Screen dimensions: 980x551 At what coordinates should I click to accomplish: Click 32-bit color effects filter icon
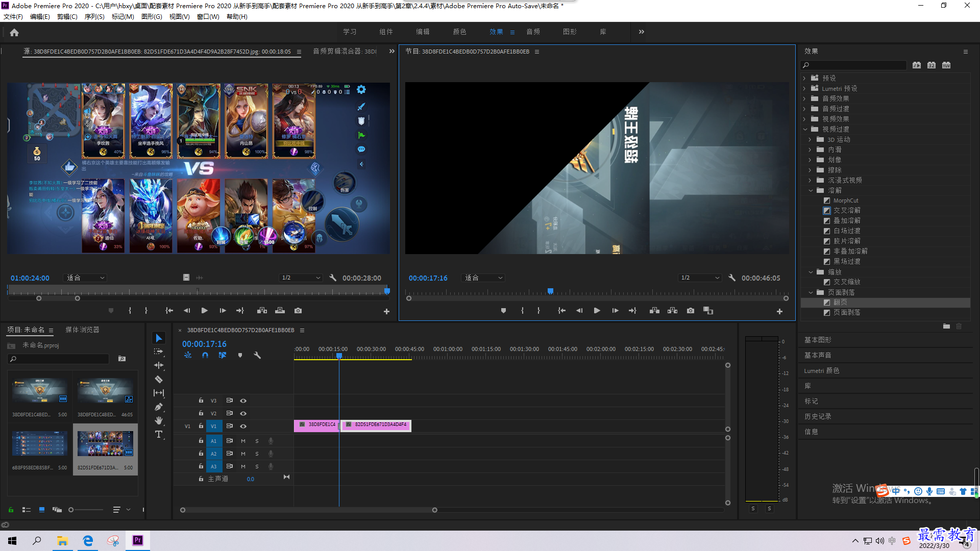pos(932,65)
